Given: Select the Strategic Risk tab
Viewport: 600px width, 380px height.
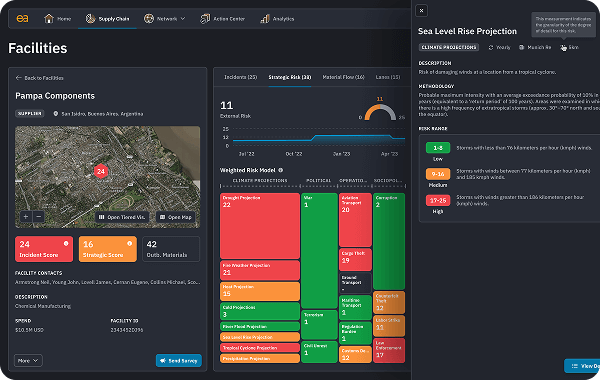Looking at the screenshot, I should pyautogui.click(x=290, y=77).
